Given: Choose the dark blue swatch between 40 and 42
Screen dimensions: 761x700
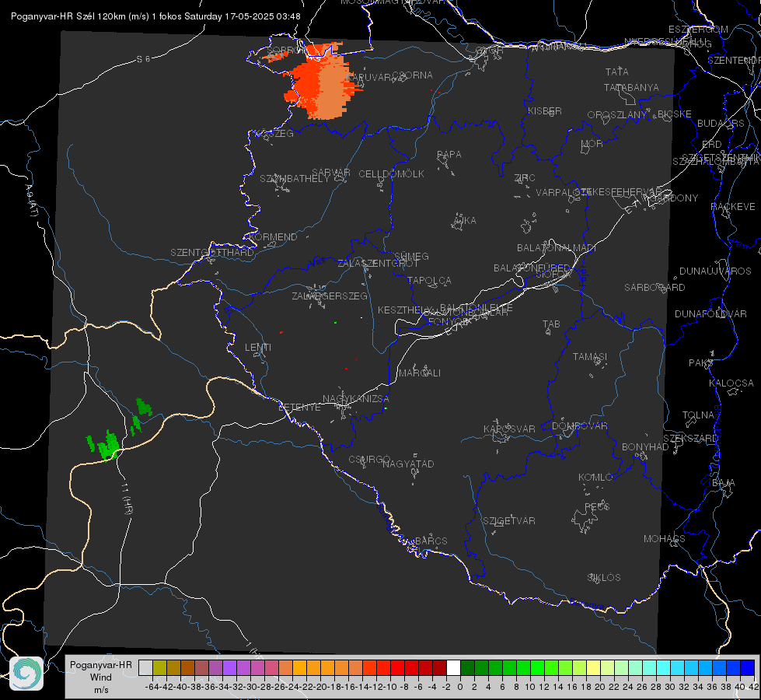Looking at the screenshot, I should pyautogui.click(x=748, y=667).
